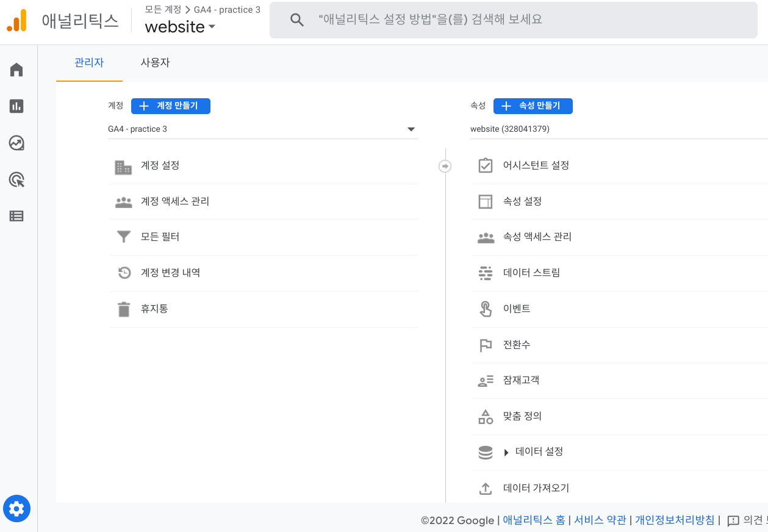
Task: Click the 데이터 설정 database icon
Action: [x=486, y=453]
